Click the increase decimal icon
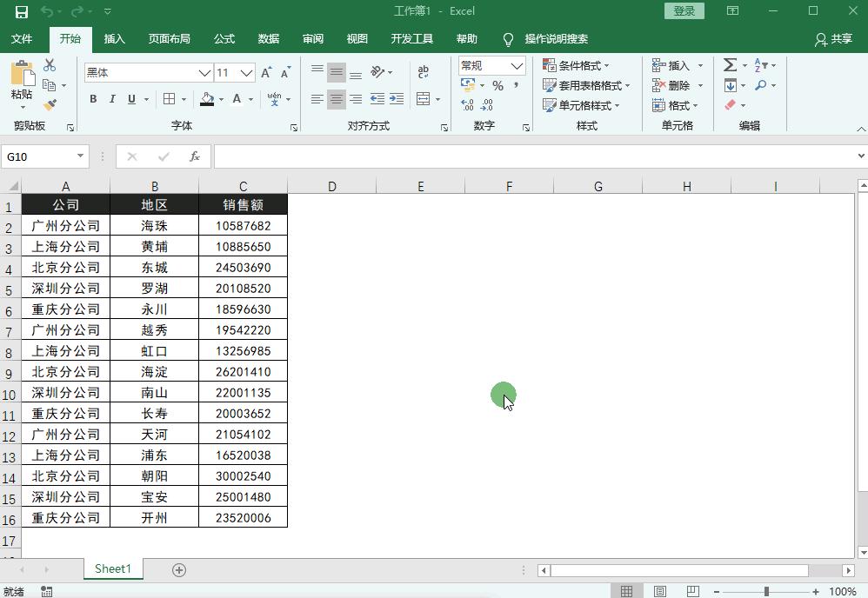Screen dimensions: 868x598 tap(467, 103)
